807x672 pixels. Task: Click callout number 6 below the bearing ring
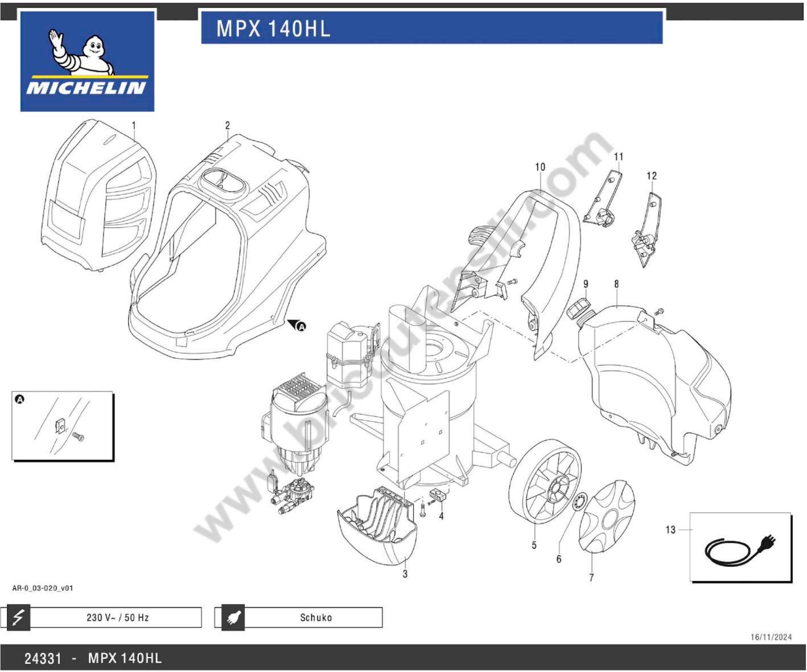pos(559,559)
